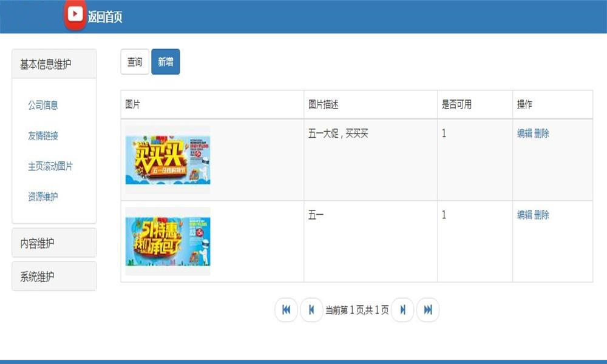Viewport: 607px width, 364px height.
Task: Delete the 五一大促，买买买 row
Action: pyautogui.click(x=541, y=133)
